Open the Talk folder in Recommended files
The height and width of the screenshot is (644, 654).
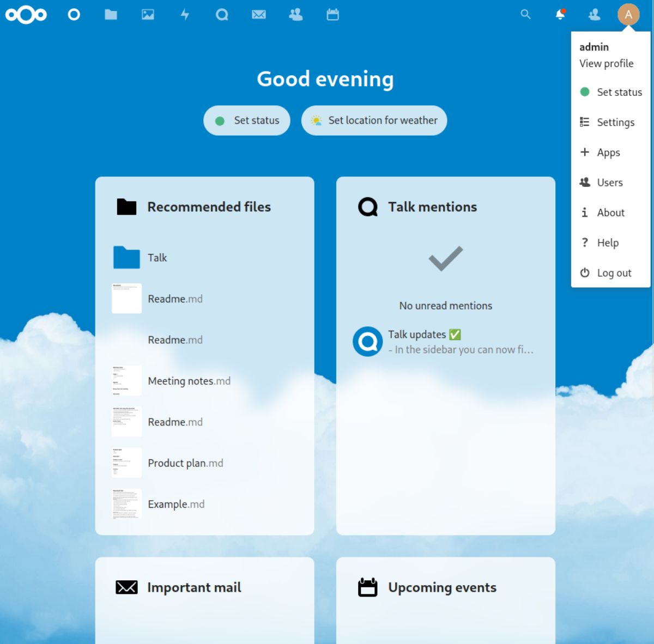coord(205,258)
